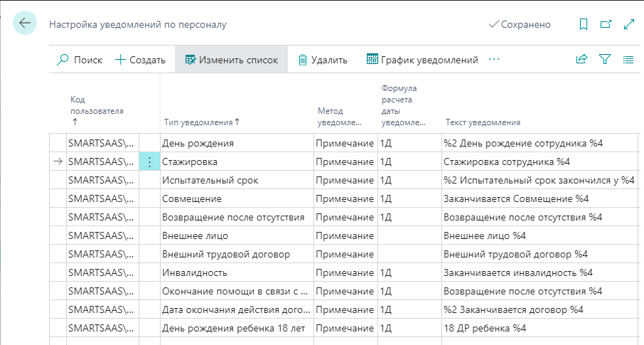This screenshot has height=345, width=644.
Task: Toggle the list view layout icon
Action: coord(628,60)
